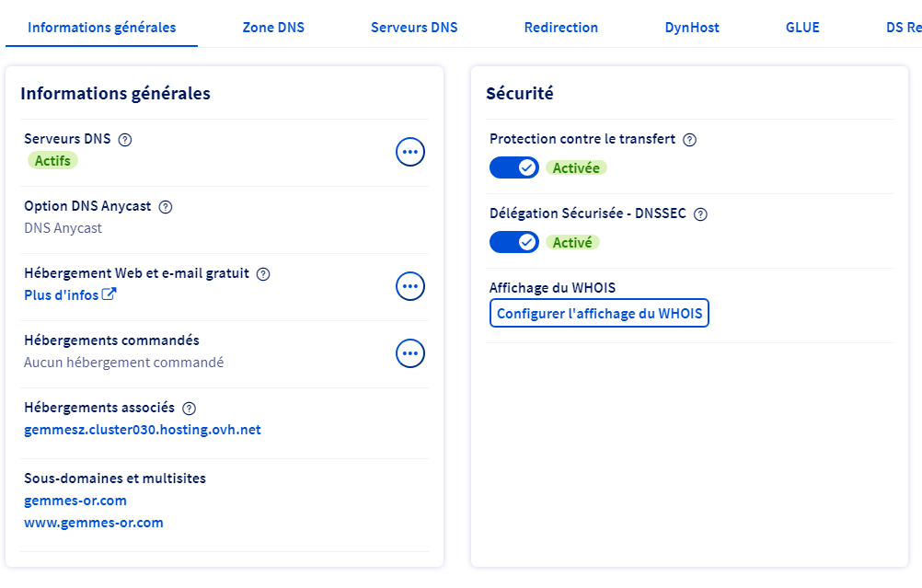Open the GLUE tab
Image resolution: width=922 pixels, height=588 pixels.
pos(802,28)
